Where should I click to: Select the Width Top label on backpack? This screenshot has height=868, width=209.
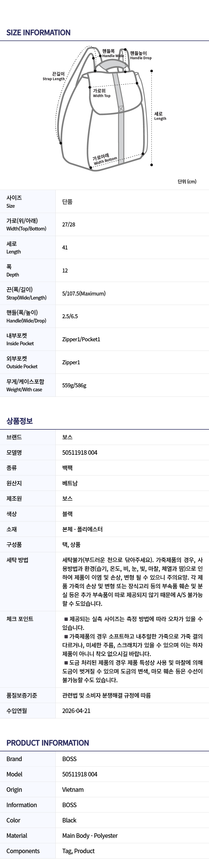pos(101,93)
